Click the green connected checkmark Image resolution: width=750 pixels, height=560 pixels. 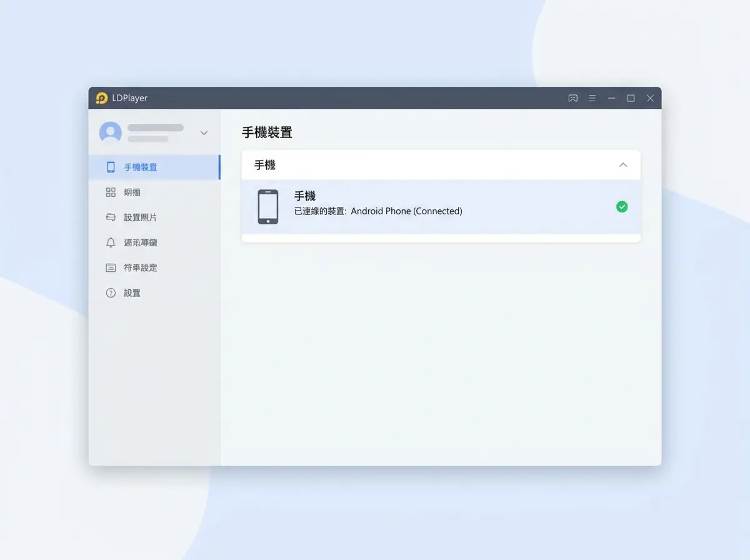tap(622, 207)
